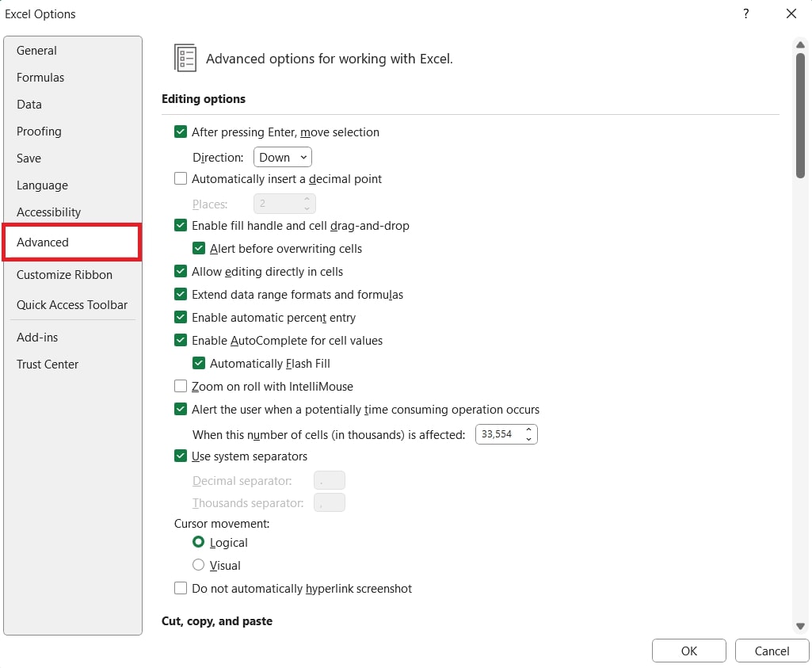Open the Direction dropdown showing Down
Screen dimensions: 812x668
[x=283, y=158]
